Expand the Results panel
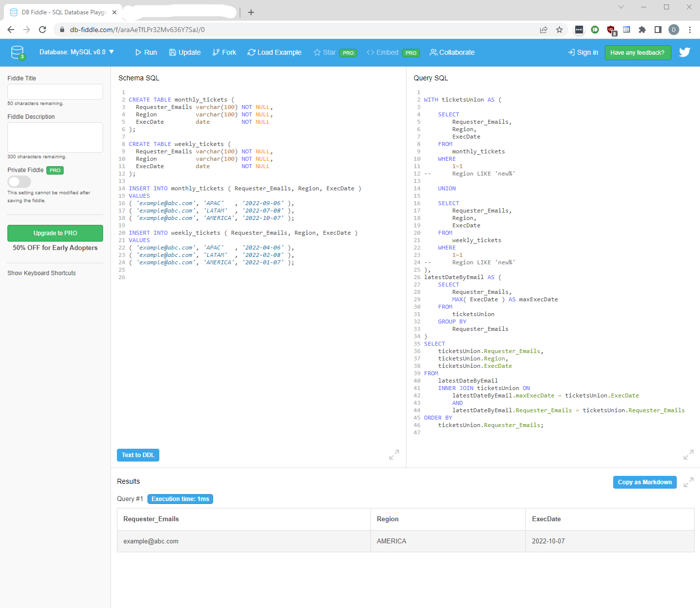The height and width of the screenshot is (608, 700). (x=688, y=482)
